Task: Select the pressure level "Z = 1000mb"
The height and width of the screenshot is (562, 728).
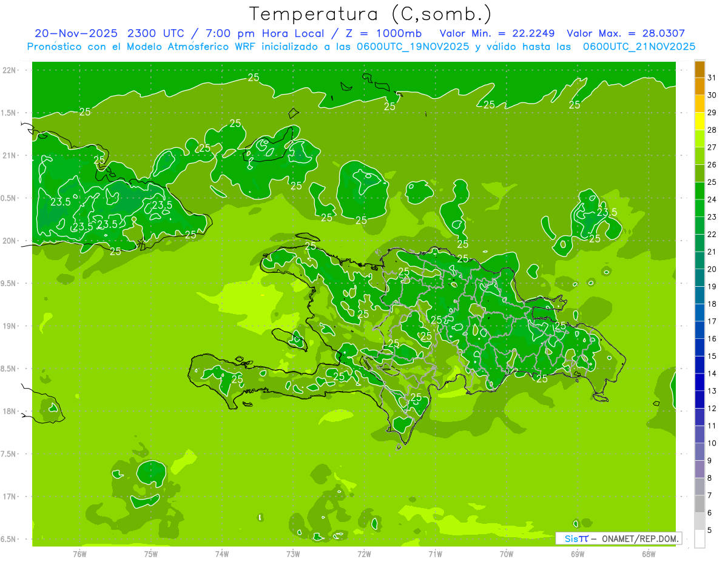Action: tap(383, 33)
